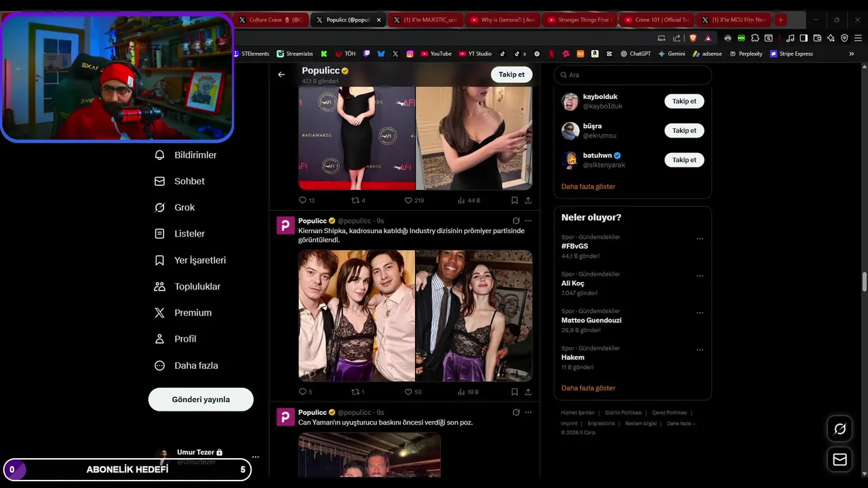The image size is (868, 488).
Task: Follow batuhwn with Takip et
Action: pos(684,160)
